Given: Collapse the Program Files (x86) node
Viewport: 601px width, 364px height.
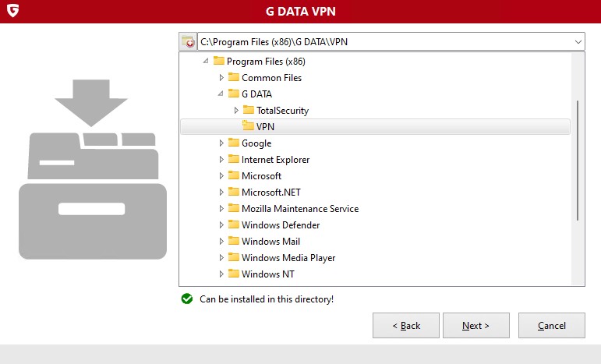Looking at the screenshot, I should click(x=206, y=61).
